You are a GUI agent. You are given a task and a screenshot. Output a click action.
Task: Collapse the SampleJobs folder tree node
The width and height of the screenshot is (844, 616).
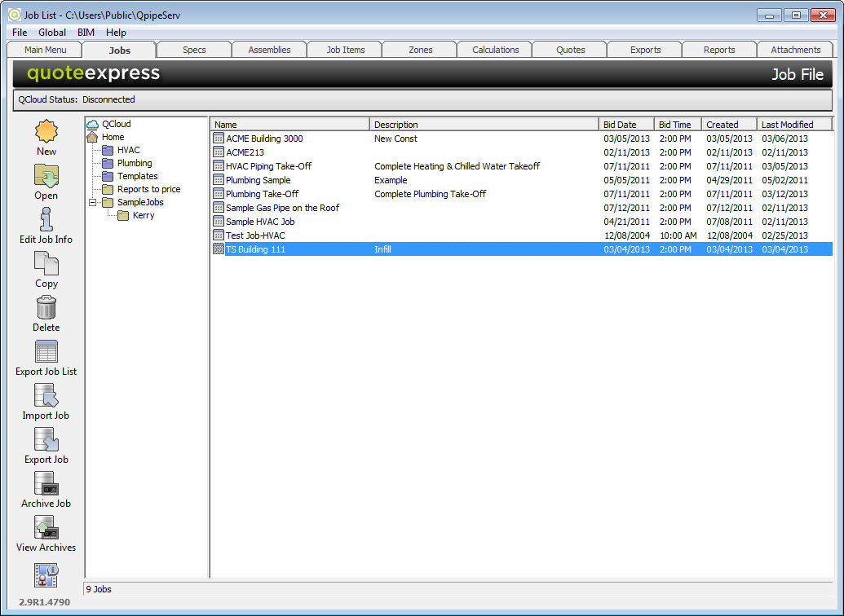click(93, 202)
